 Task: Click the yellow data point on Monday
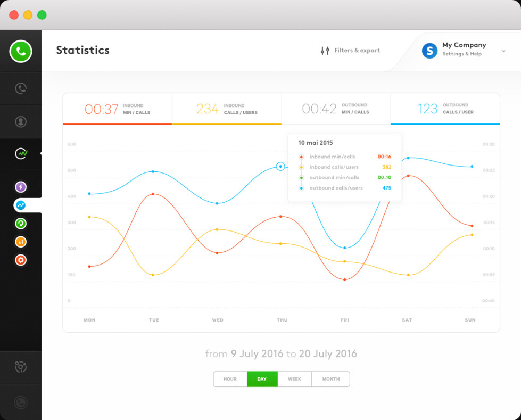pyautogui.click(x=89, y=217)
